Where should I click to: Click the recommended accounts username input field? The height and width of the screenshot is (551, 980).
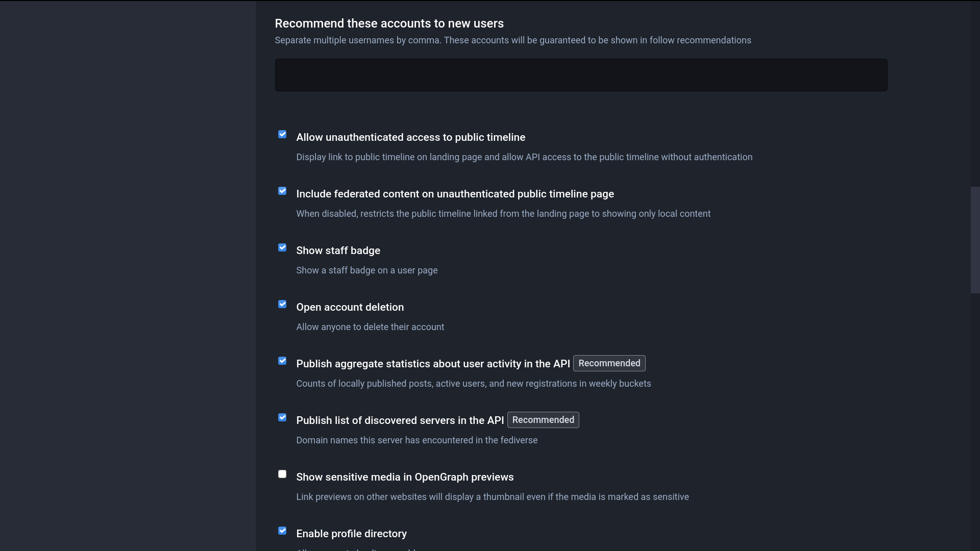[x=581, y=75]
